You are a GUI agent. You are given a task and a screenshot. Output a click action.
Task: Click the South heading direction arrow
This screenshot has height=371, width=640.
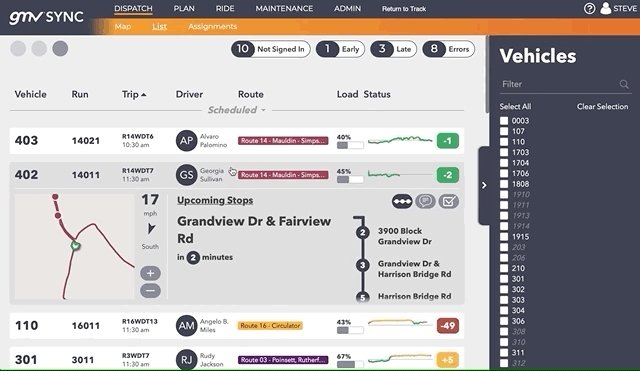tap(151, 229)
